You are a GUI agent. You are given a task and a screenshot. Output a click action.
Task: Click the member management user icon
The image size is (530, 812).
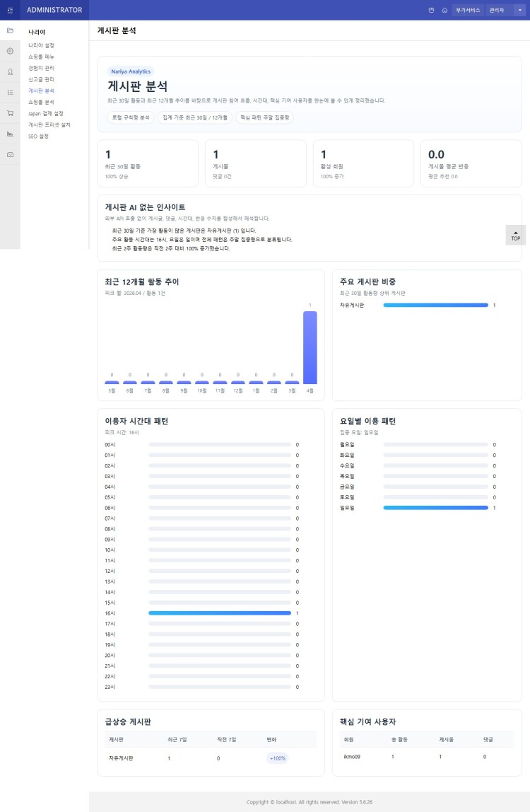10,71
